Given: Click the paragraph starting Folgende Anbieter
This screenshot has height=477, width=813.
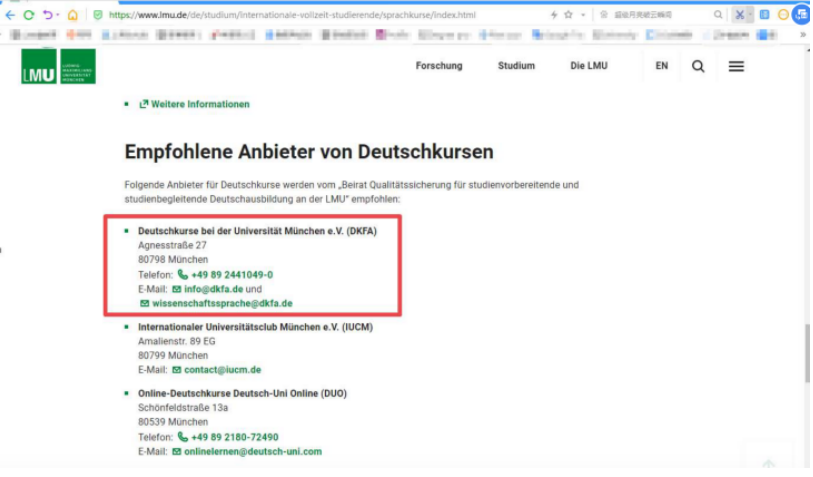Looking at the screenshot, I should 352,192.
